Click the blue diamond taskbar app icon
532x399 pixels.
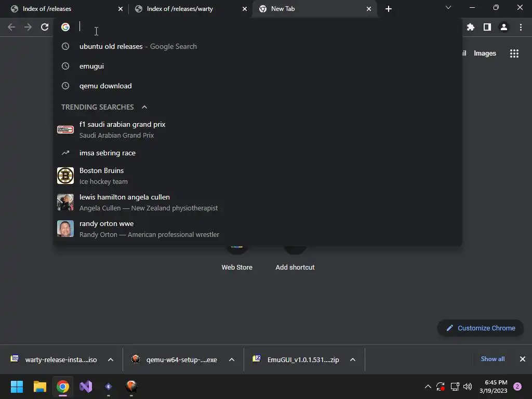click(109, 387)
